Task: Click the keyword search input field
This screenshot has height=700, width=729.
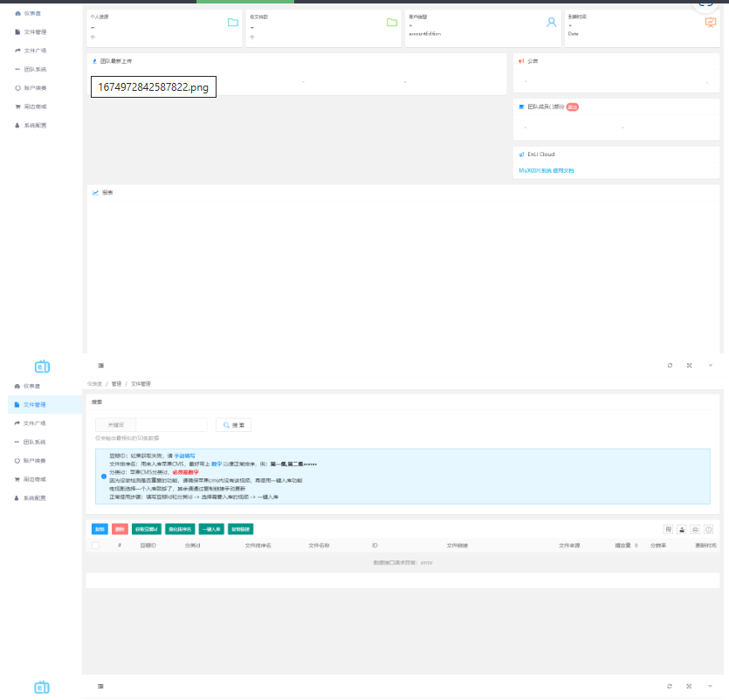Action: [171, 425]
